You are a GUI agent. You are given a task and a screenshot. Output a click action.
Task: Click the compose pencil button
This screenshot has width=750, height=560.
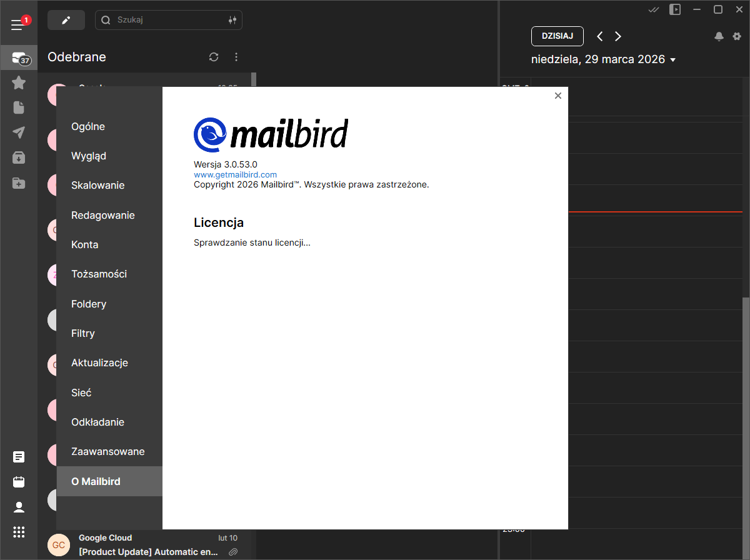coord(66,20)
